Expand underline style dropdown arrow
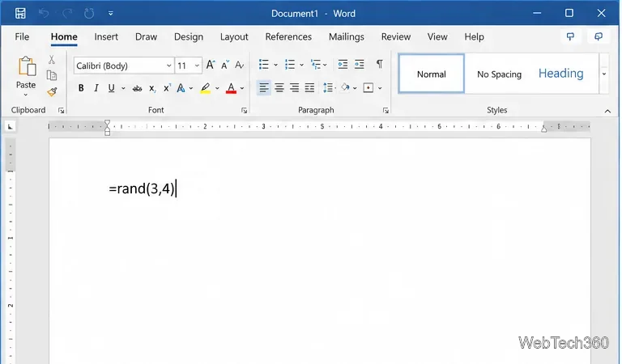 (123, 88)
